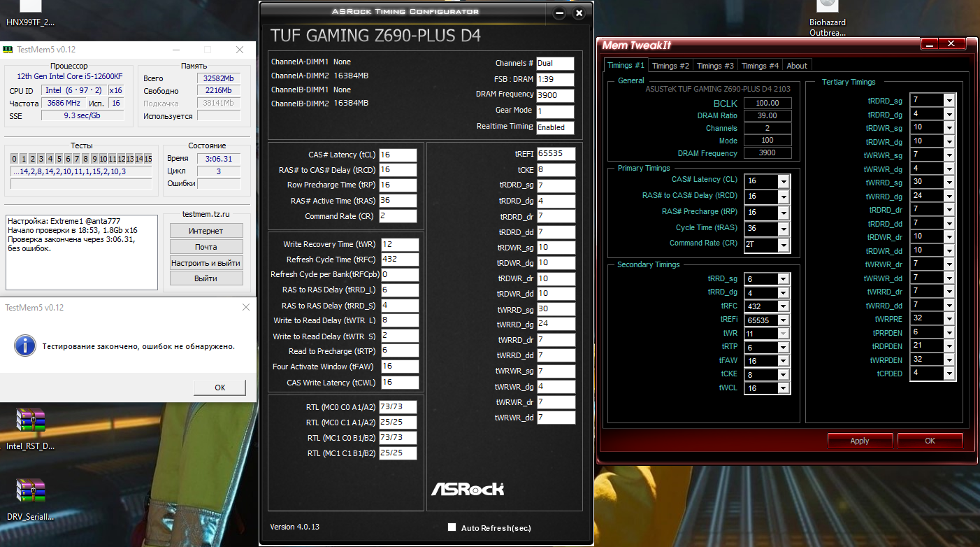Expand the tREFi dropdown in Secondary Timings

tap(784, 320)
